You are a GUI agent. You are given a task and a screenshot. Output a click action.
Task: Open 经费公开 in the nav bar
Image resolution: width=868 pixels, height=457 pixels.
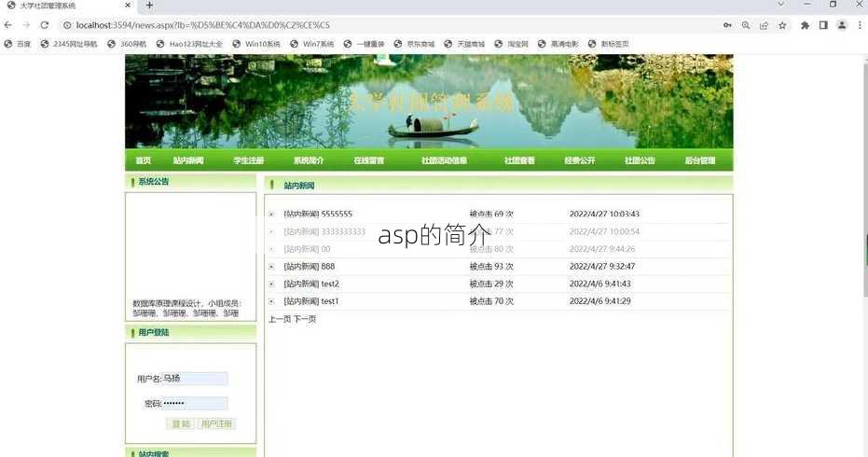(580, 160)
